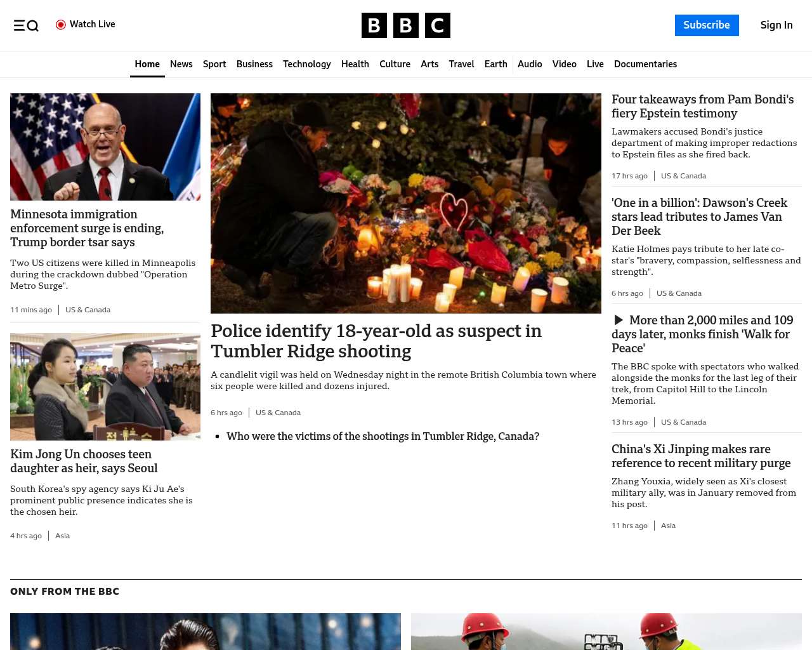Click the red Watch Live icon
Screen dimensions: 812x650
pyautogui.click(x=61, y=25)
